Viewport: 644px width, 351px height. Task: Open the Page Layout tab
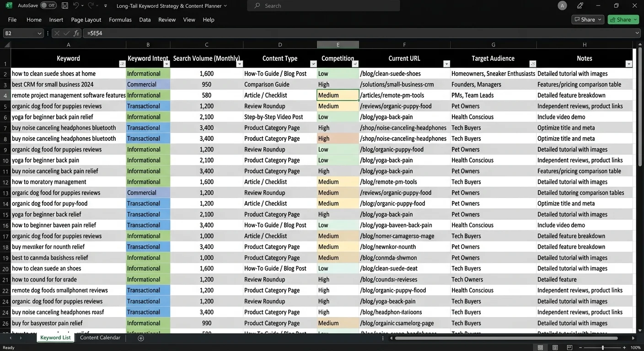(86, 20)
